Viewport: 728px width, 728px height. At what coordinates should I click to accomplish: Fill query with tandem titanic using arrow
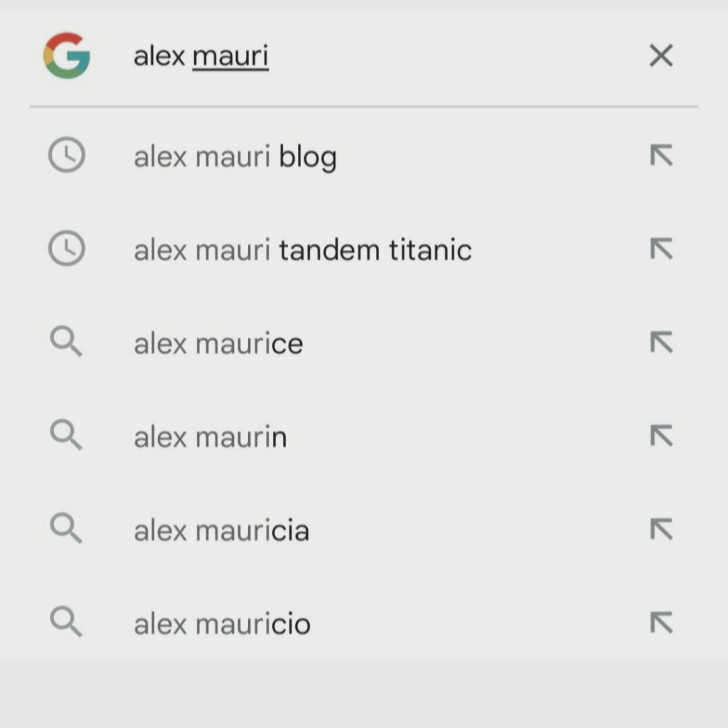point(661,250)
